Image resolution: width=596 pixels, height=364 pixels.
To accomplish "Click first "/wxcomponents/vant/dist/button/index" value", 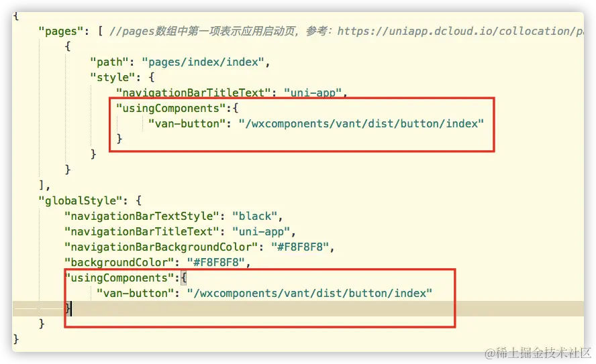I will 361,124.
